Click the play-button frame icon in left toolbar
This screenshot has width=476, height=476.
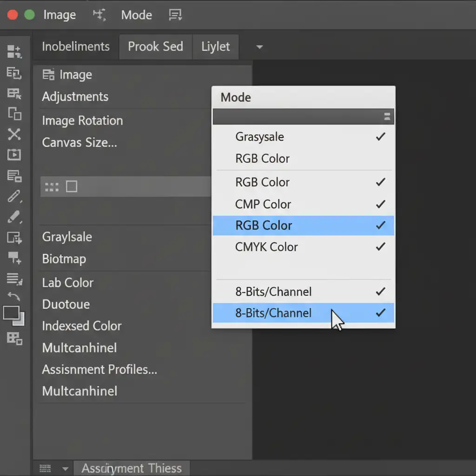[x=14, y=155]
